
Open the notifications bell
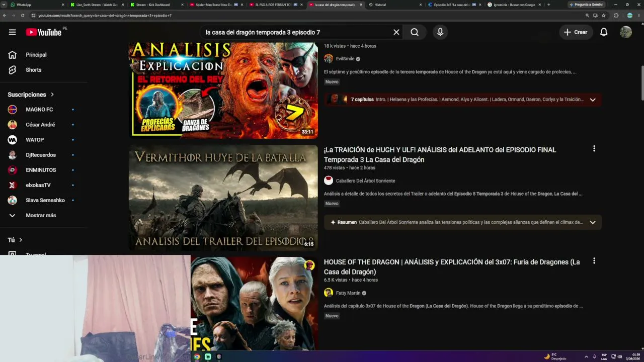click(604, 32)
